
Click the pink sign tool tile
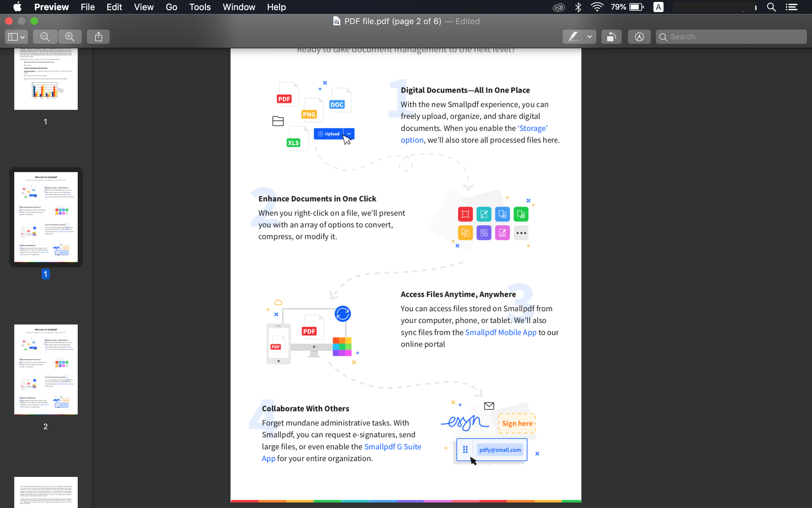coord(502,232)
